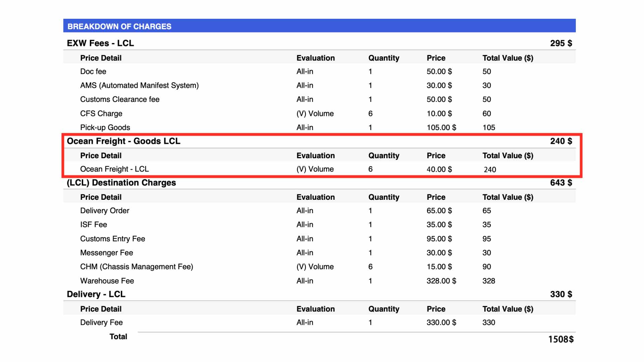644x362 pixels.
Task: Click the Warehouse Fee price 328.00 $
Action: 441,281
